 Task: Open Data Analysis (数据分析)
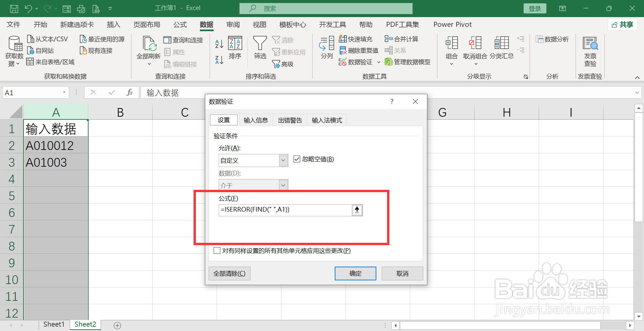[x=552, y=39]
